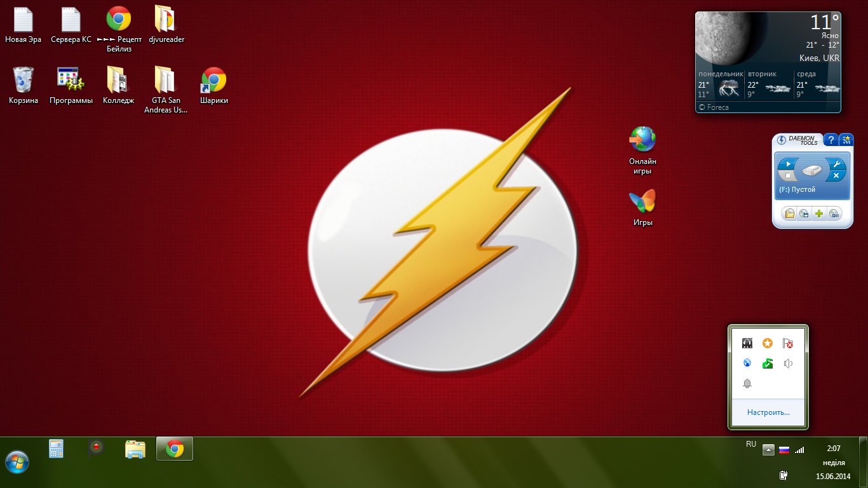This screenshot has width=868, height=488.
Task: Click the green safely remove hardware icon
Action: 768,363
